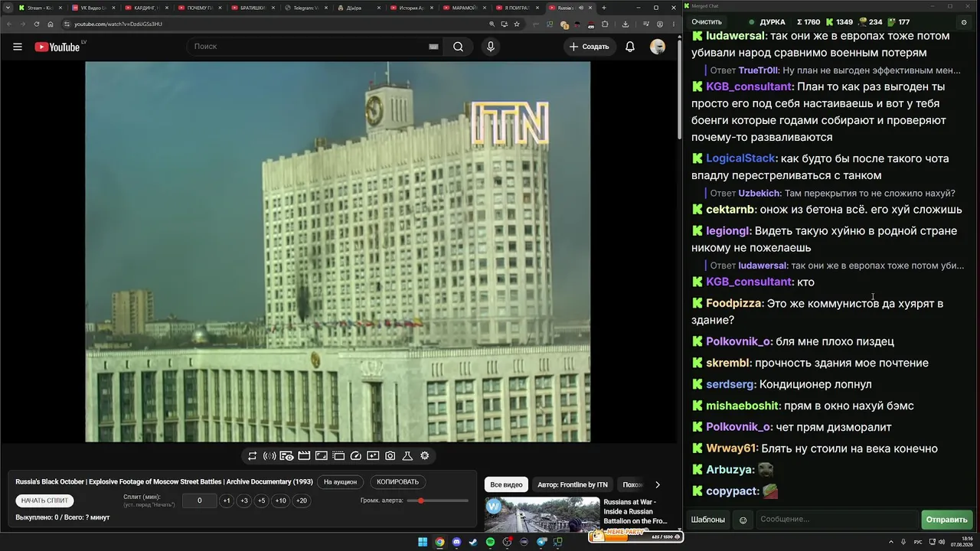The height and width of the screenshot is (551, 980).
Task: Reload the page in the browser
Action: (x=36, y=24)
